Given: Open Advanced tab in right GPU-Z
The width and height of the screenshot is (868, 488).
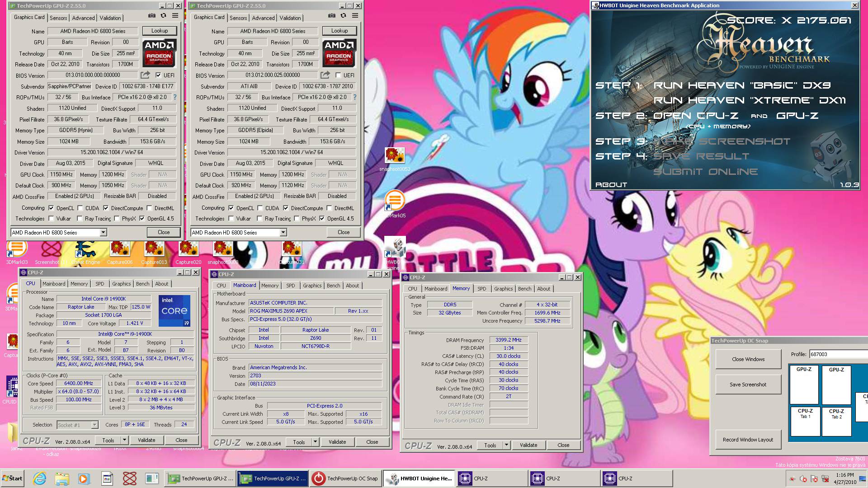Looking at the screenshot, I should tap(263, 18).
